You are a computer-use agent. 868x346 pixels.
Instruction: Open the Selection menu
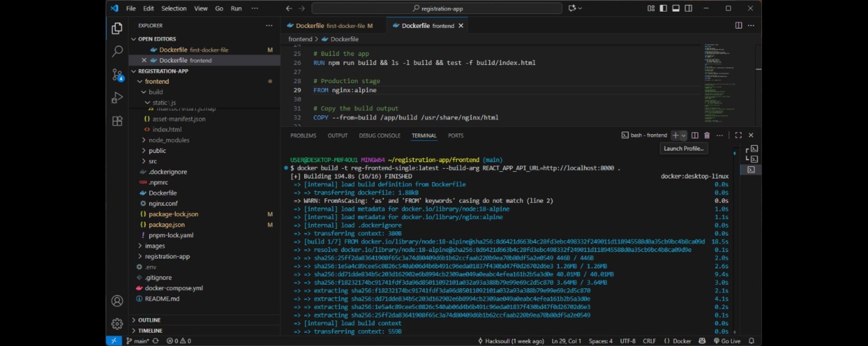174,9
